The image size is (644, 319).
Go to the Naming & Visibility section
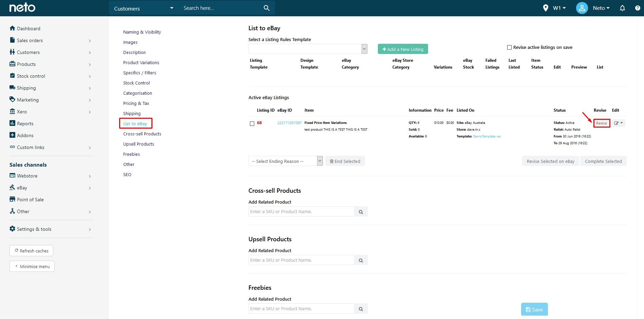142,32
